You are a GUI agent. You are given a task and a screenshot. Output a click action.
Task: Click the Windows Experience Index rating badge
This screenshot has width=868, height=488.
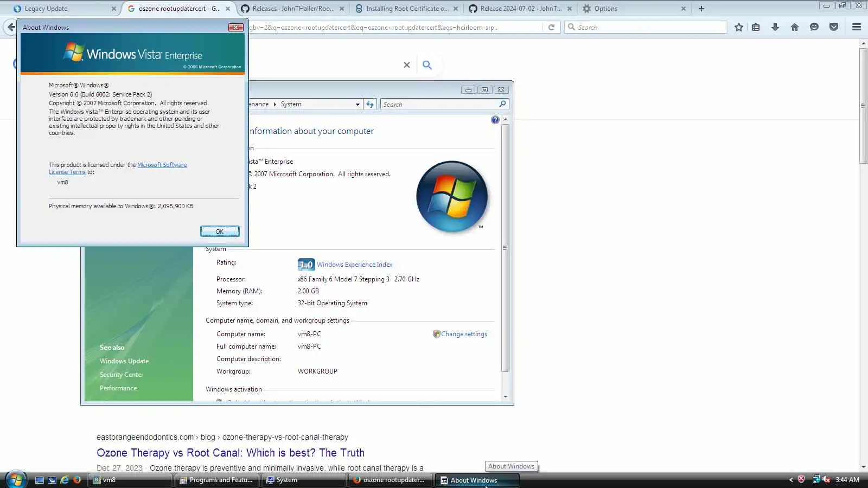(306, 265)
